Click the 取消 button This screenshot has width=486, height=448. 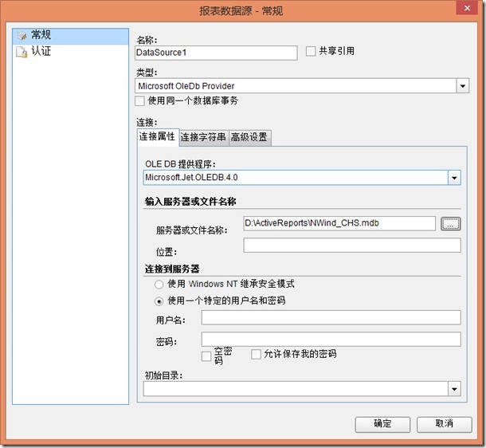(444, 424)
